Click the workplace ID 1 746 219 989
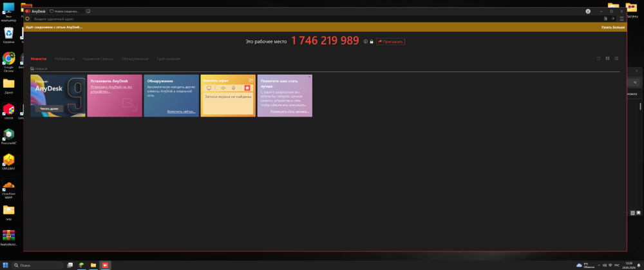Screen dimensions: 644x270 click(325, 41)
